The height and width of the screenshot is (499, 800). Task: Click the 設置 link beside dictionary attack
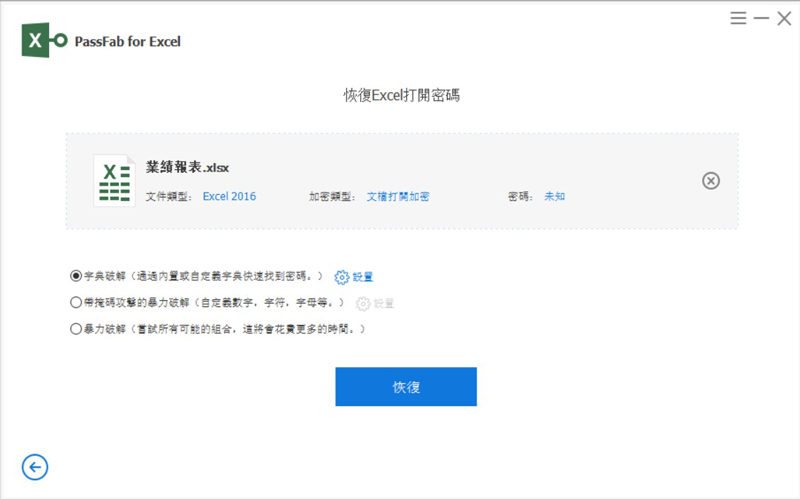(363, 277)
